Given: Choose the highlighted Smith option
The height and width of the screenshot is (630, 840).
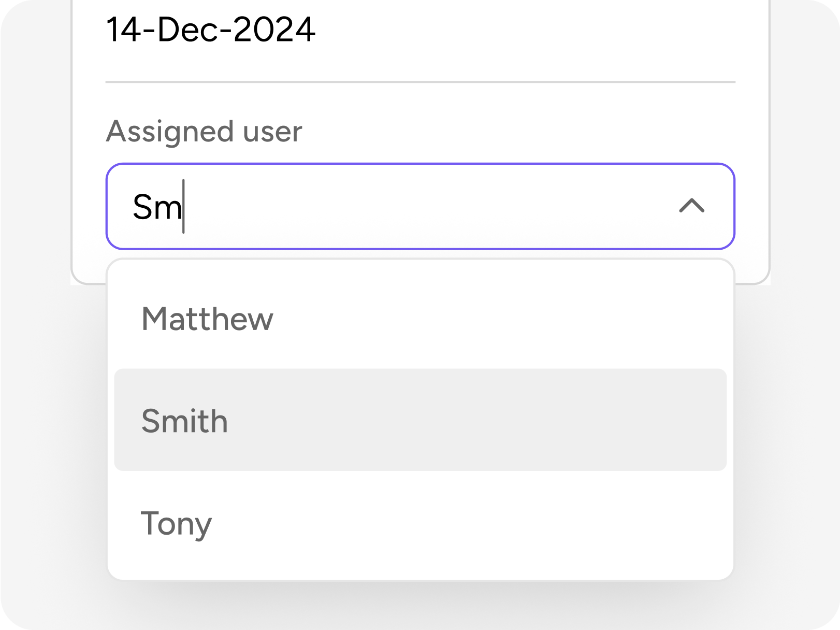Looking at the screenshot, I should (x=185, y=421).
